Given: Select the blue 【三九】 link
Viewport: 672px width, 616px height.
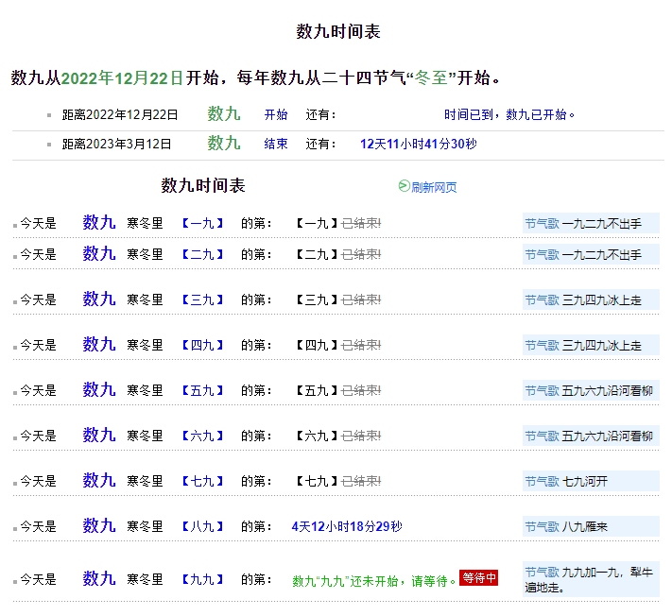Looking at the screenshot, I should pyautogui.click(x=202, y=300).
